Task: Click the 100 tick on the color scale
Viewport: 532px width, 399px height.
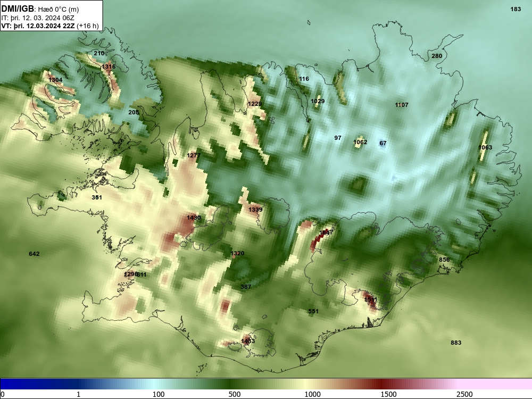Action: point(159,394)
